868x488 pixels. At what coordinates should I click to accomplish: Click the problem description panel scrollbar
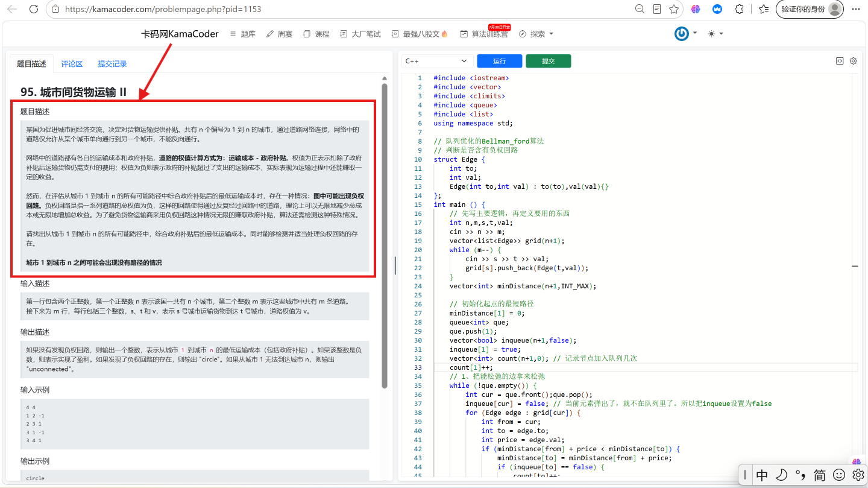tap(384, 235)
